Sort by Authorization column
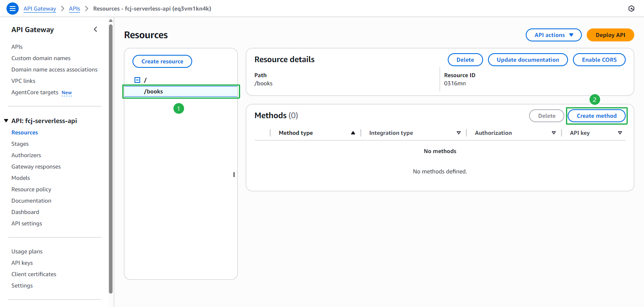644x307 pixels. click(554, 133)
